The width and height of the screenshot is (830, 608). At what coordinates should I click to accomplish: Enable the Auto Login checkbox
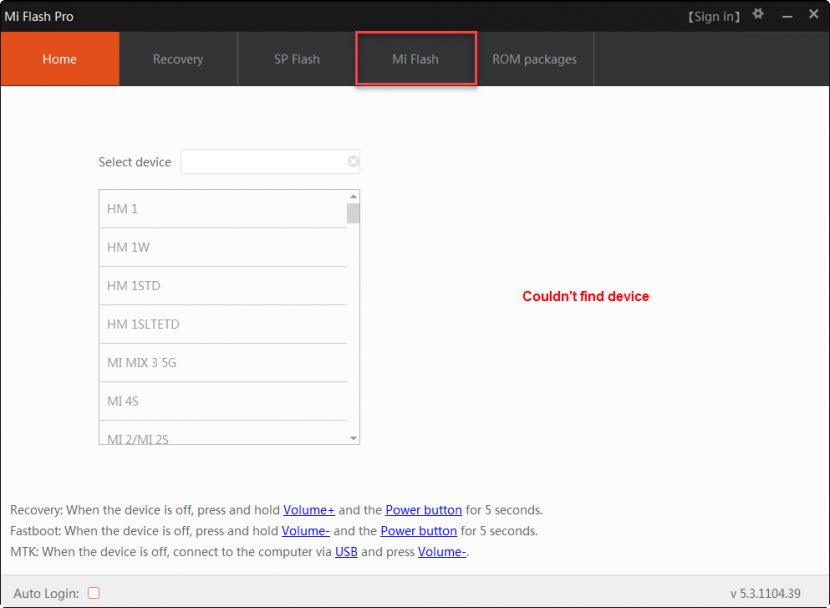point(94,593)
